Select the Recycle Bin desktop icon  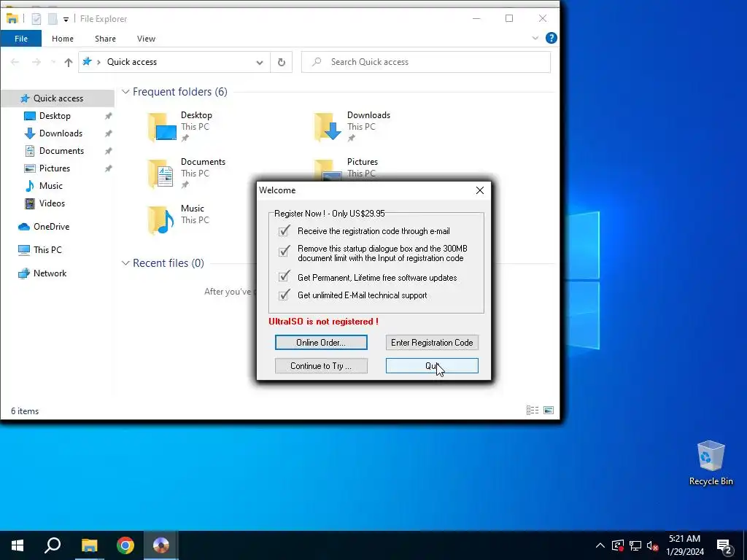click(711, 463)
